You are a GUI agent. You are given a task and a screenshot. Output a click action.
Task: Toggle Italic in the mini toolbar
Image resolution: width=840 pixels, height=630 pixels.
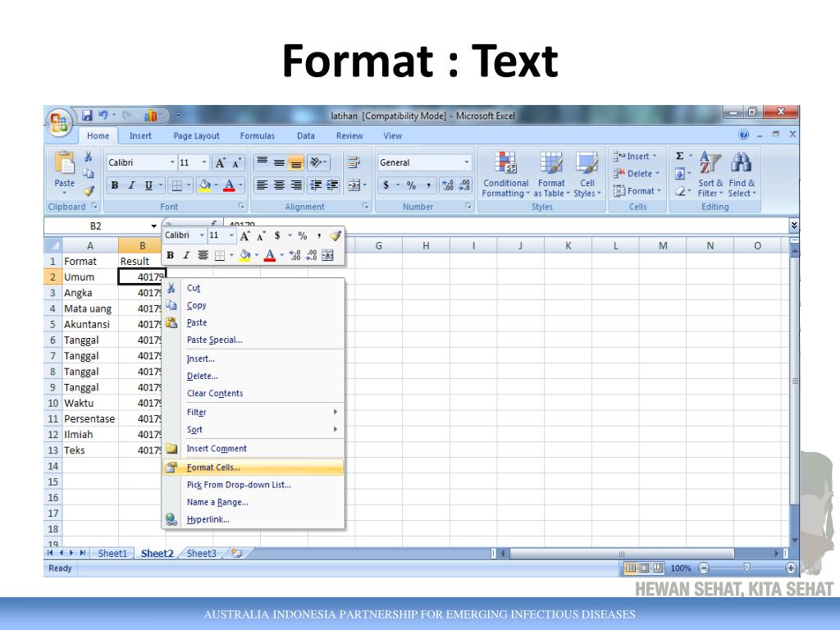click(x=186, y=255)
